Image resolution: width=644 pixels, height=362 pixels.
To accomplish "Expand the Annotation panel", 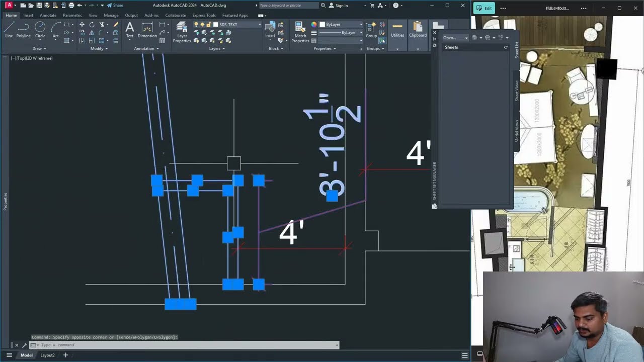I will [146, 49].
